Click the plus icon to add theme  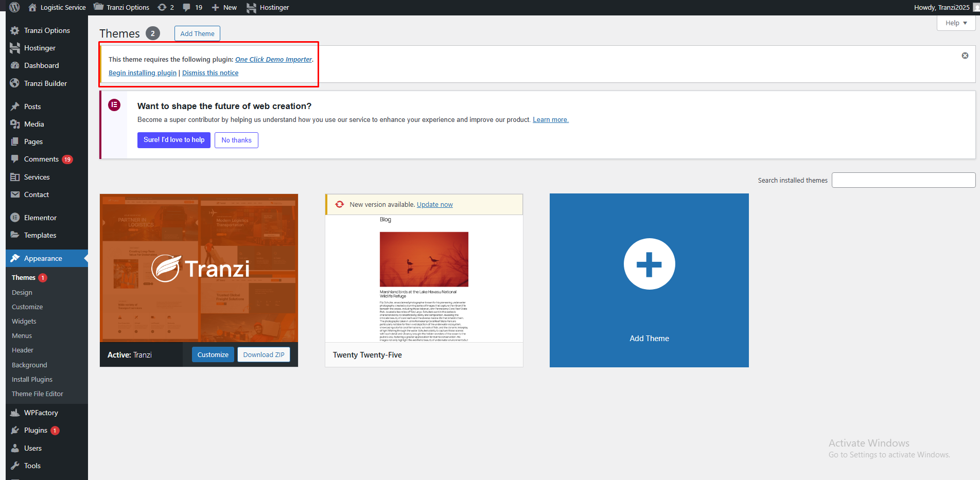click(649, 264)
